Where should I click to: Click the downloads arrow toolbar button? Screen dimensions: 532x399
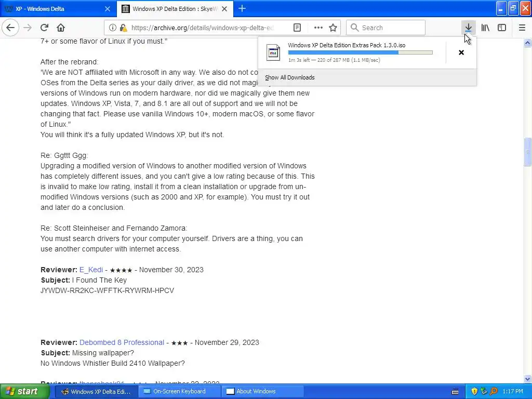[x=468, y=28]
